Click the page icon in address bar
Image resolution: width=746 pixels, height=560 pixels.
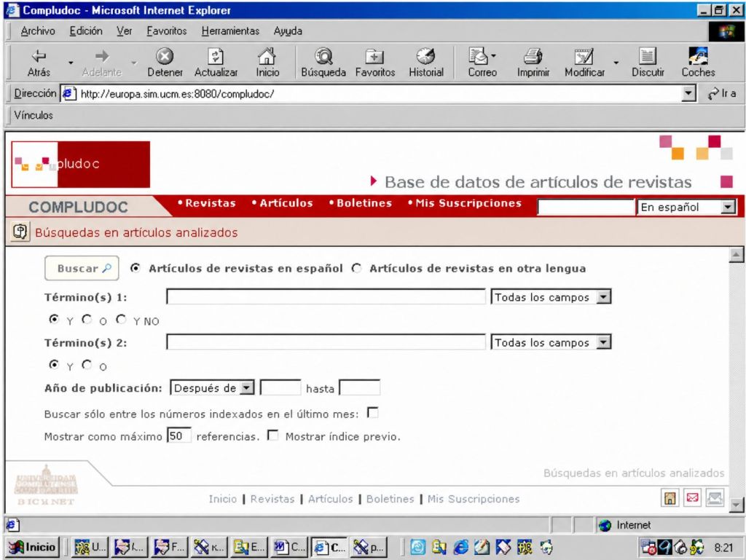tap(69, 94)
